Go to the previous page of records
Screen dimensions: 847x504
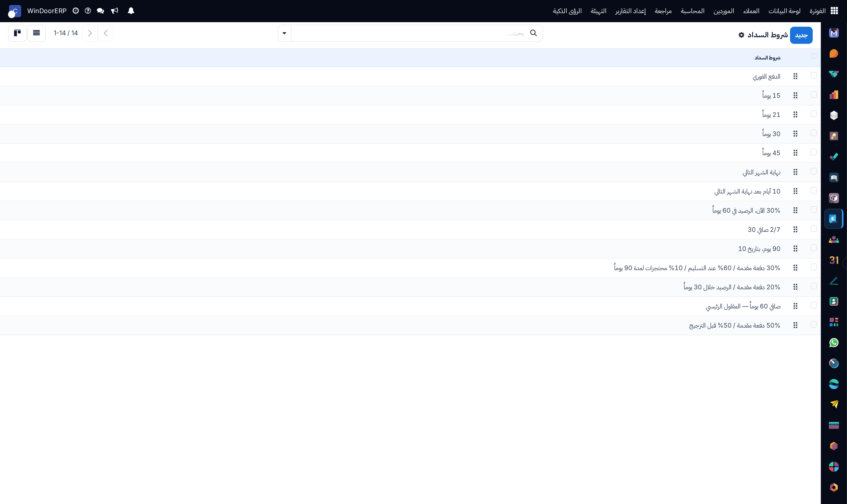point(106,33)
